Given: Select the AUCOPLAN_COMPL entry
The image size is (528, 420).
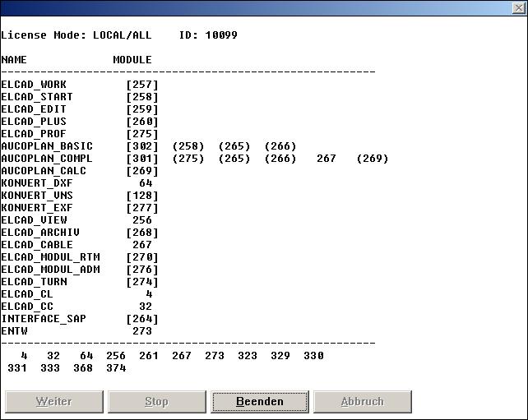Looking at the screenshot, I should tap(47, 159).
